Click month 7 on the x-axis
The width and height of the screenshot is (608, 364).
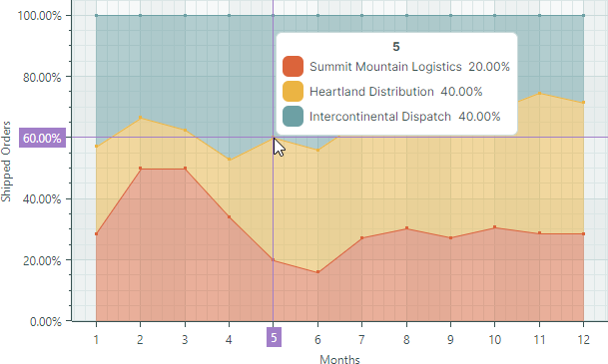pos(361,340)
